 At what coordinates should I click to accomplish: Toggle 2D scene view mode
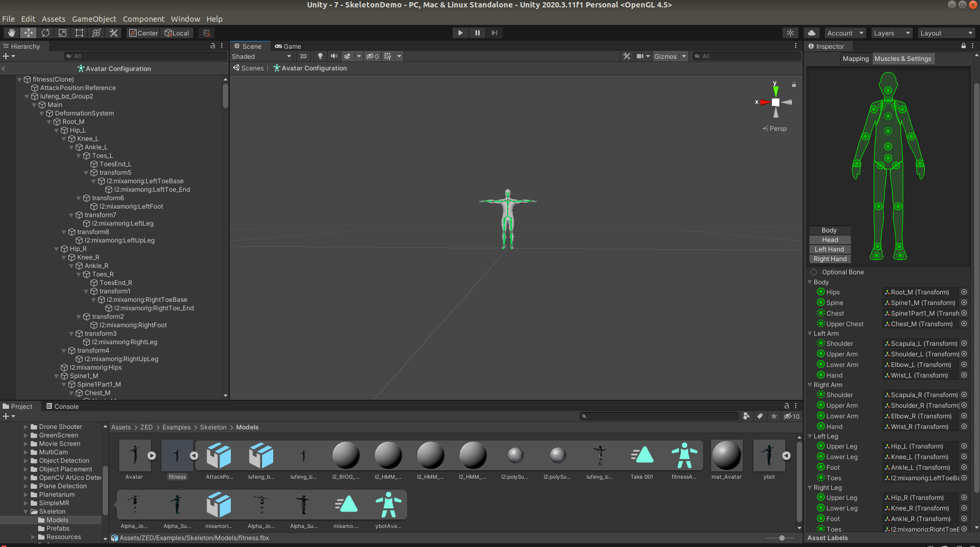[x=303, y=56]
